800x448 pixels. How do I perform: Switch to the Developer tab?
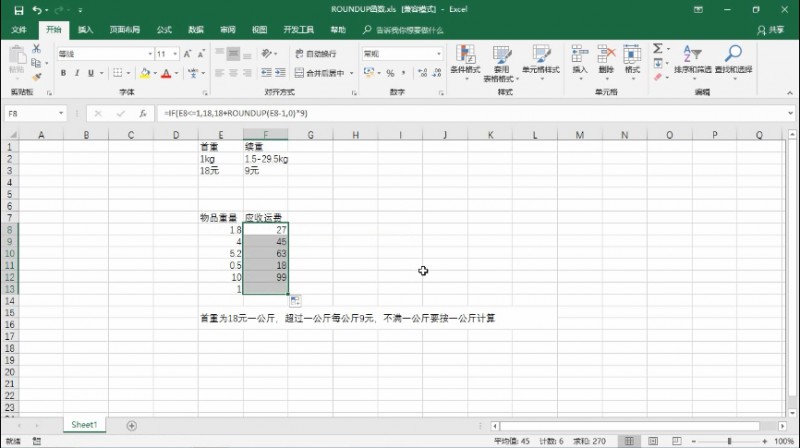[298, 30]
